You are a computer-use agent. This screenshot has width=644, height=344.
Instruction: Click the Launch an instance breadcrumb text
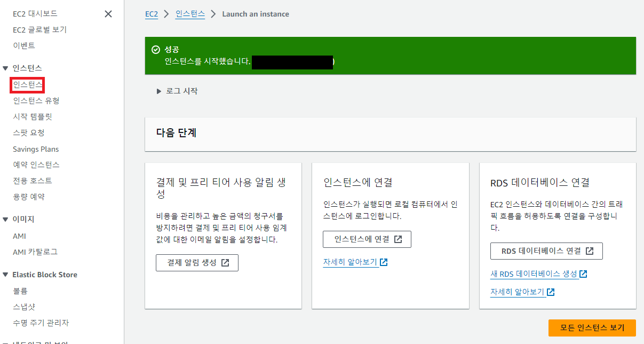pyautogui.click(x=256, y=14)
